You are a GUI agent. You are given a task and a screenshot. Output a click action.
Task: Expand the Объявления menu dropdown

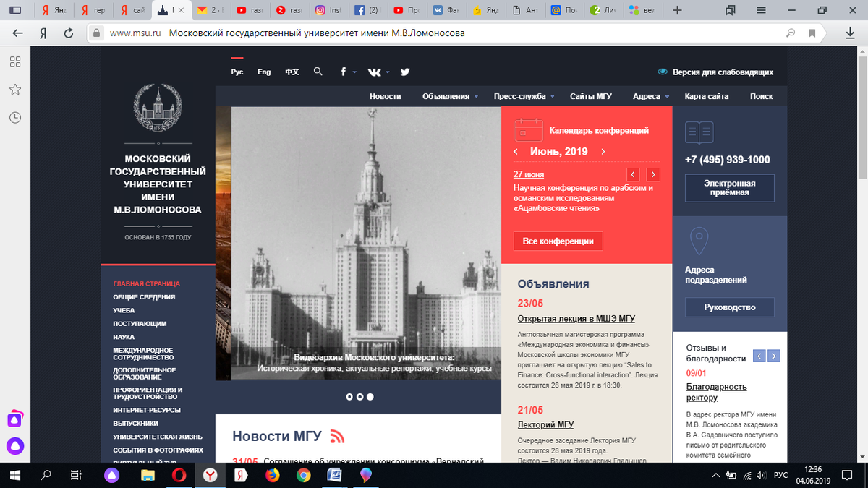(477, 97)
